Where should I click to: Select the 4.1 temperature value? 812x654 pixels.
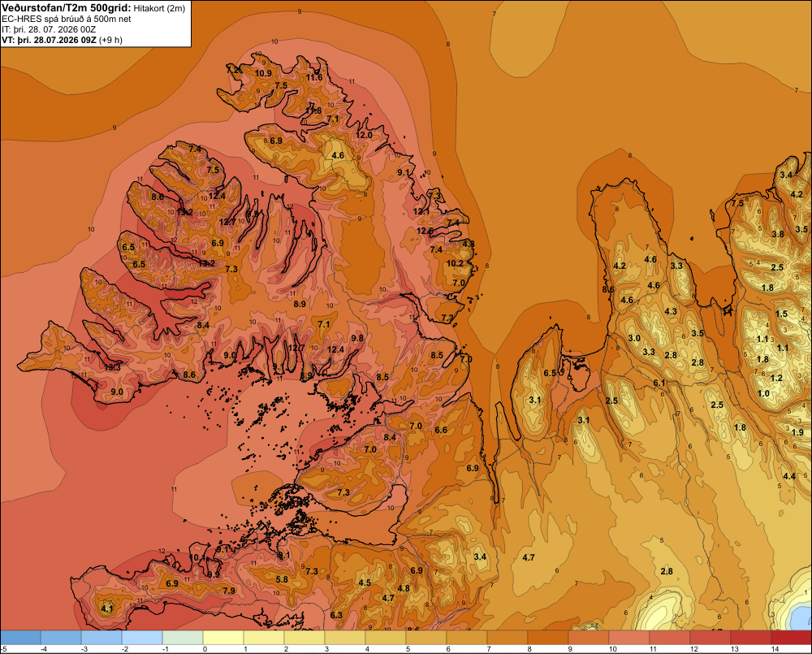(106, 609)
